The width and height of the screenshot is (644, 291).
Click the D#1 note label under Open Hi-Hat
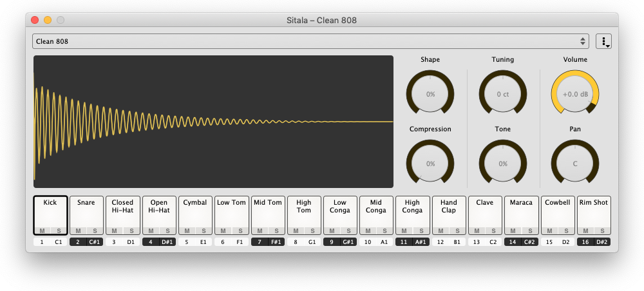point(167,241)
